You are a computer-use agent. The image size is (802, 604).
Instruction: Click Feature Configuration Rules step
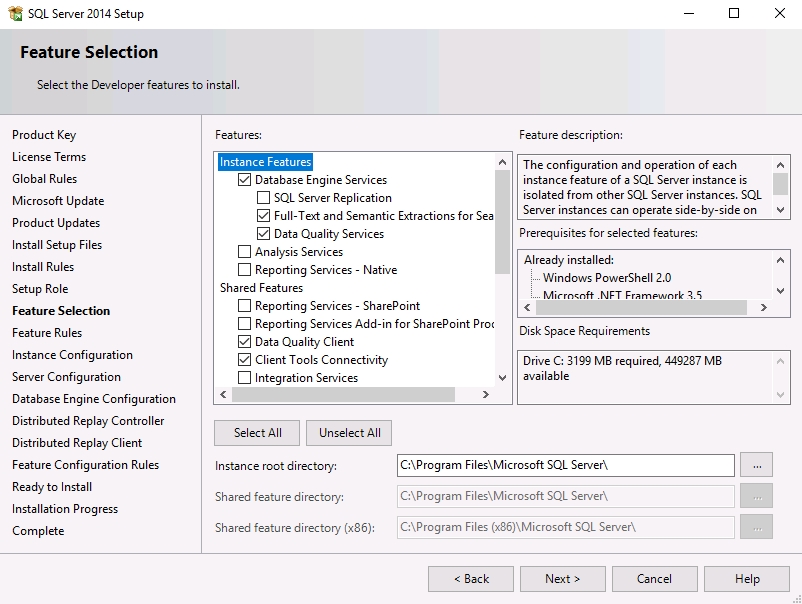coord(86,464)
